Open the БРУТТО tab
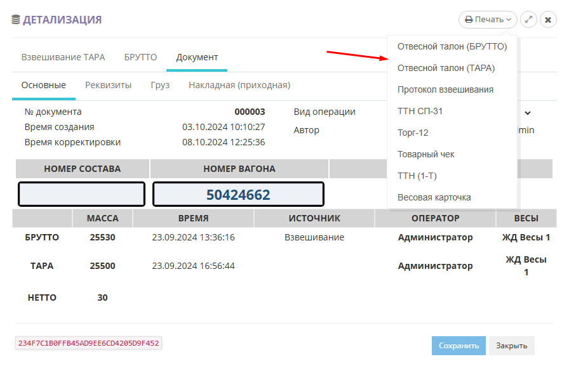Image resolution: width=569 pixels, height=392 pixels. [x=140, y=57]
